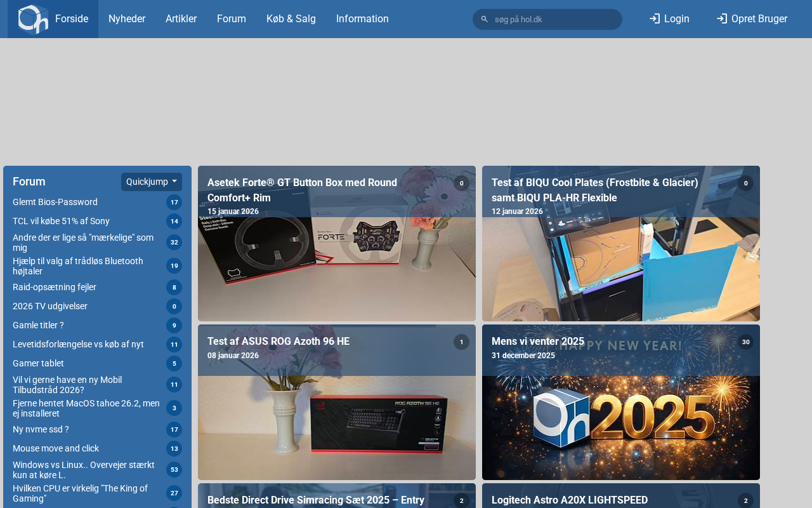Open thread Gamle titler ?

pos(38,325)
